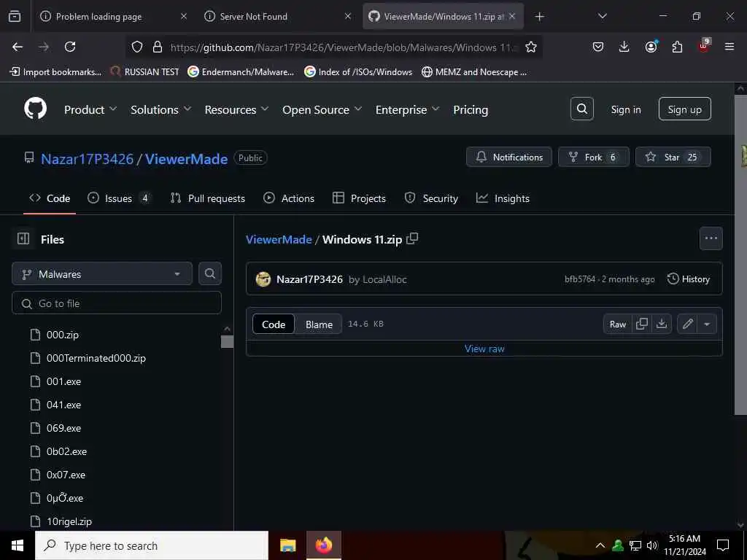Click the Pricing menu link
The image size is (747, 560).
pos(471,109)
